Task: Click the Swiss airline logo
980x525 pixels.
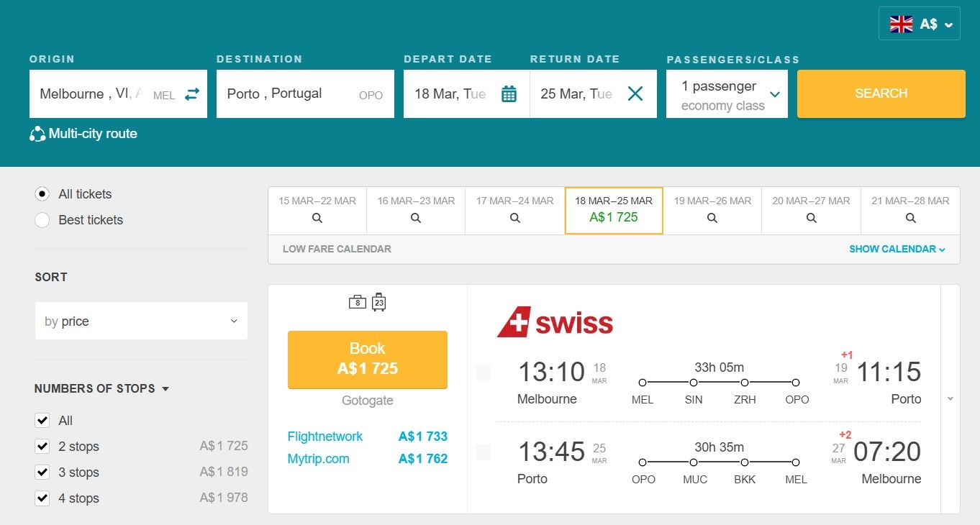Action: (555, 322)
